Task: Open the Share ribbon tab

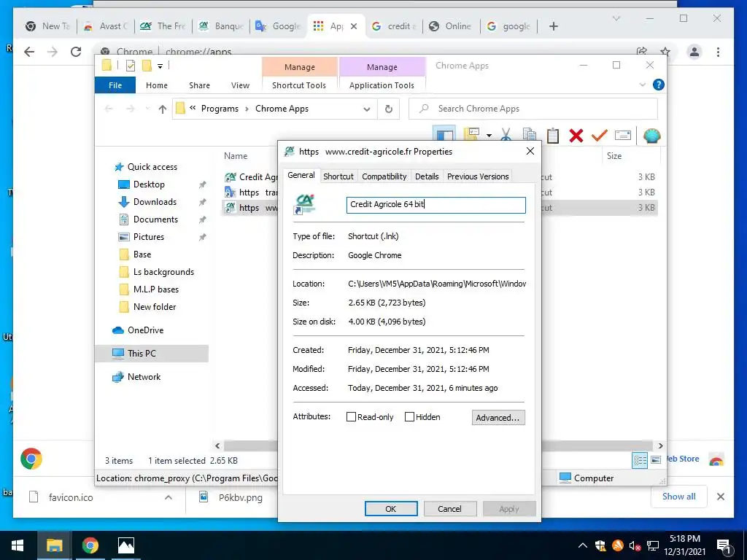Action: [199, 85]
